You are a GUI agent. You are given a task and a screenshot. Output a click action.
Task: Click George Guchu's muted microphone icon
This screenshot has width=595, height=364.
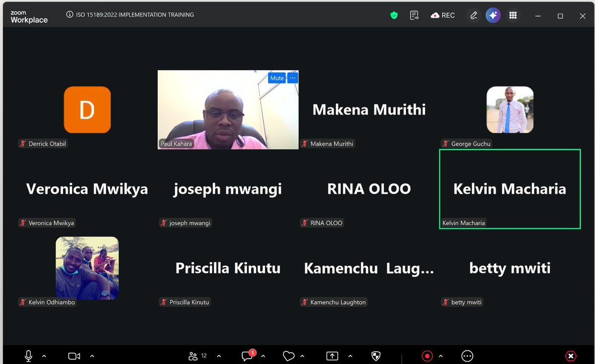click(445, 144)
